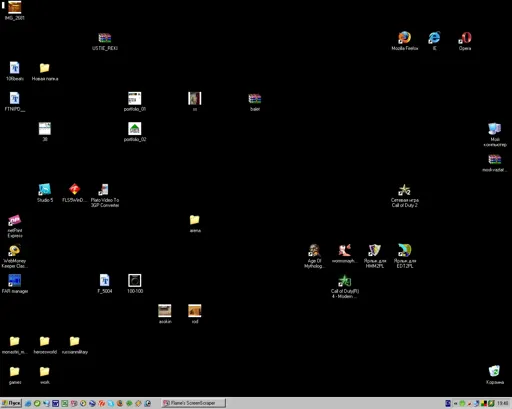
Task: Select the monastiri_m folder
Action: (x=14, y=341)
